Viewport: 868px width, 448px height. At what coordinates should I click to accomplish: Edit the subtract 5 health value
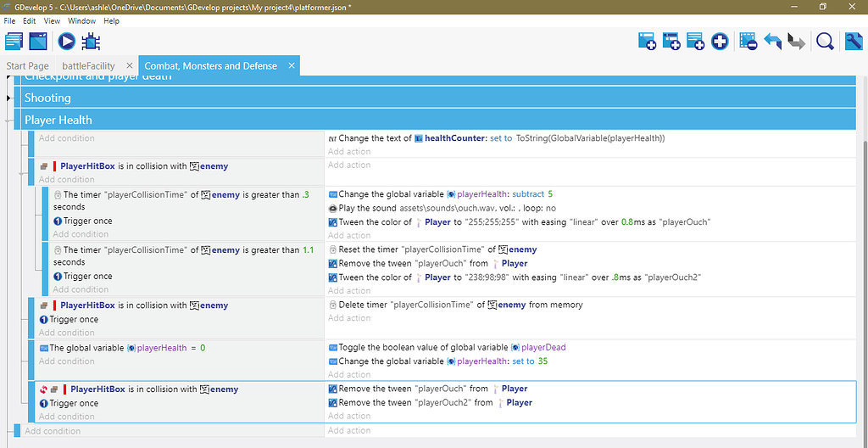(x=550, y=194)
